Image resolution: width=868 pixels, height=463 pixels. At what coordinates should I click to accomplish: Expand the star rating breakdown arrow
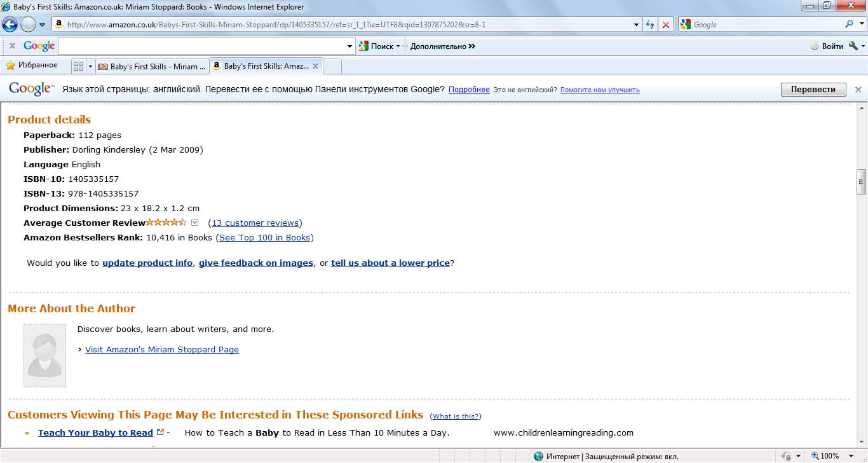tap(195, 223)
